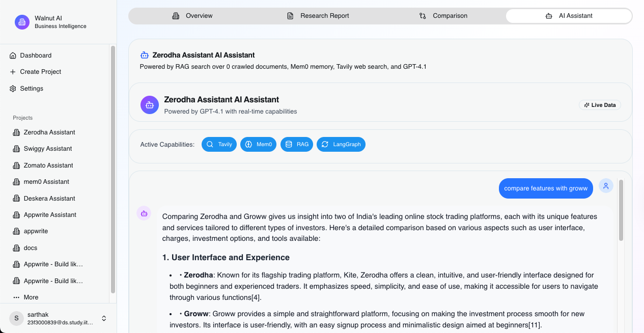Screen dimensions: 644x333
Task: Click the Mem0 capability chip
Action: click(258, 145)
